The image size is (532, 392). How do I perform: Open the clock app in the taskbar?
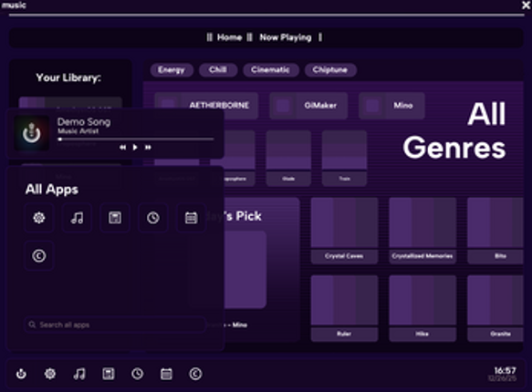(138, 374)
